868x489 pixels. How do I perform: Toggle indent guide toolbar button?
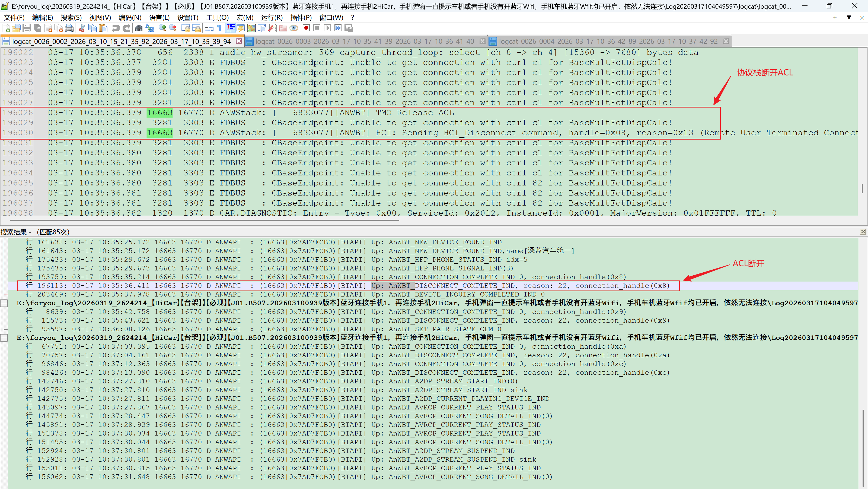pyautogui.click(x=231, y=28)
